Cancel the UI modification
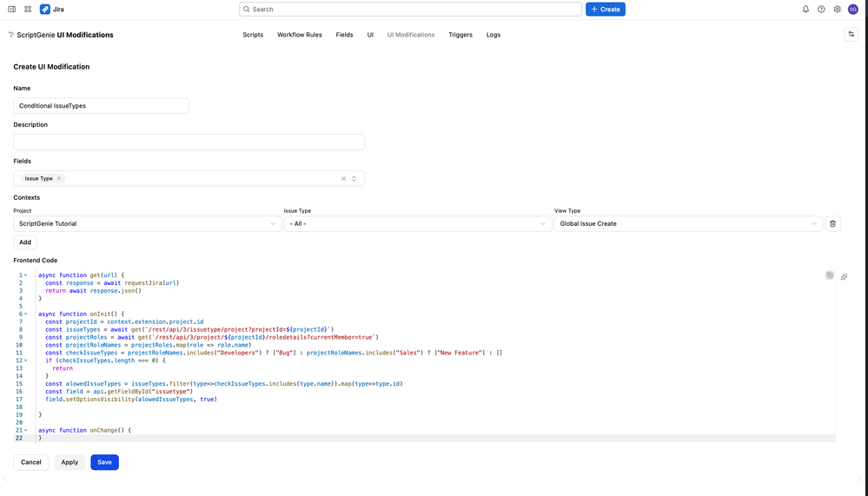868x496 pixels. [x=31, y=462]
